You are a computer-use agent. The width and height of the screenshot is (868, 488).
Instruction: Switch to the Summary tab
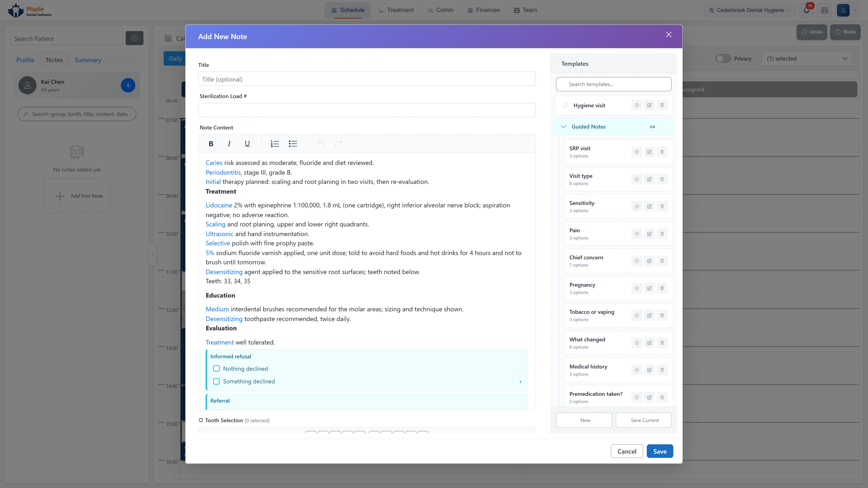click(x=88, y=60)
